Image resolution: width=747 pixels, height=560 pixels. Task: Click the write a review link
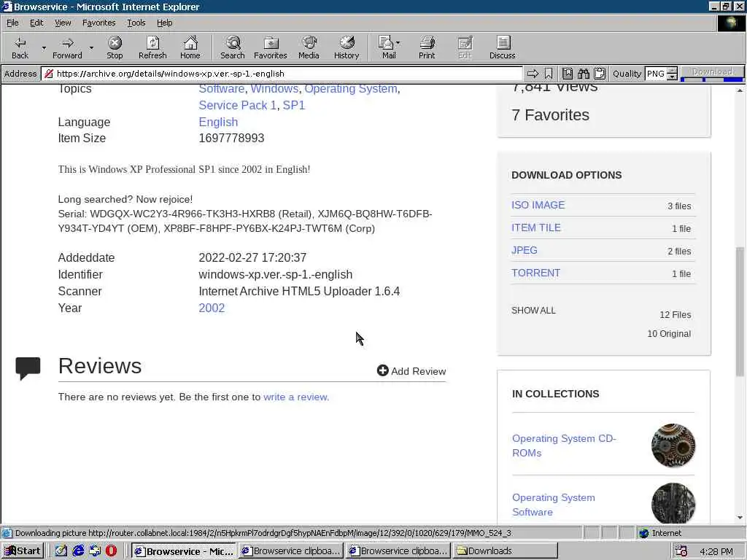point(296,397)
